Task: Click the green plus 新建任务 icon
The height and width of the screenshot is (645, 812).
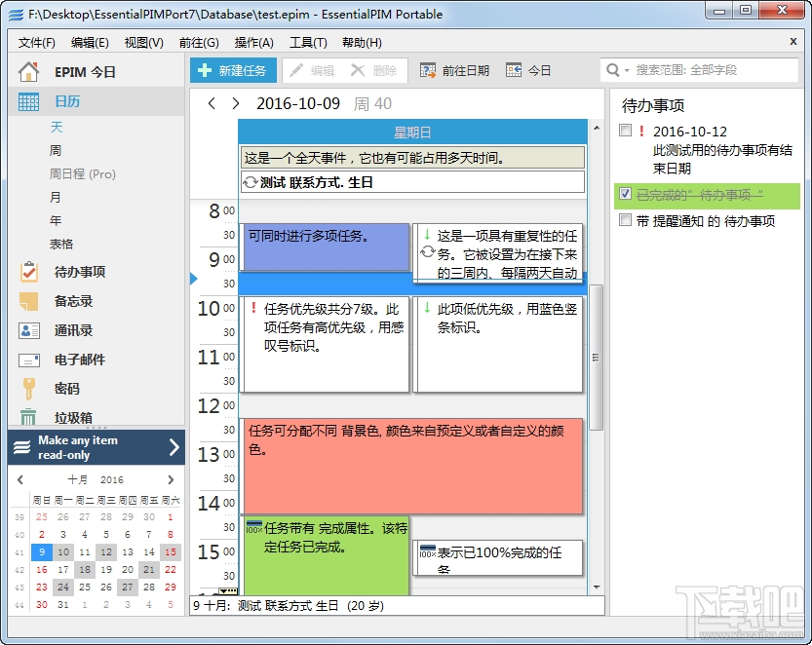Action: pos(205,70)
